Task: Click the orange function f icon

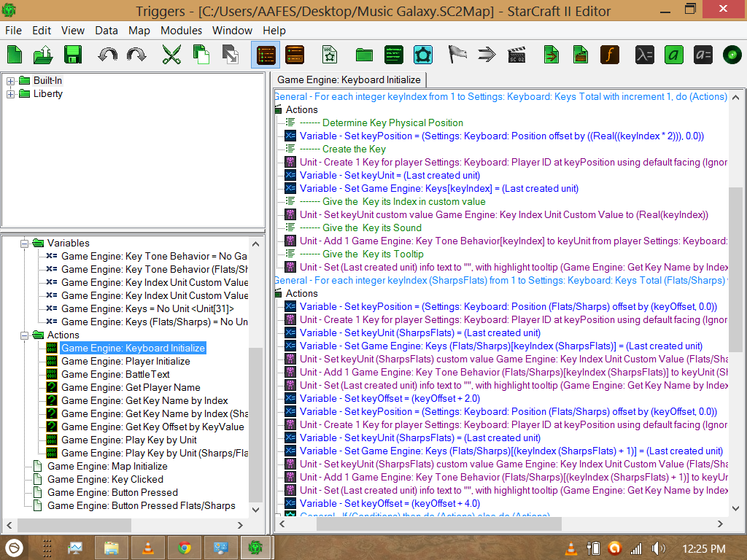Action: pos(611,55)
